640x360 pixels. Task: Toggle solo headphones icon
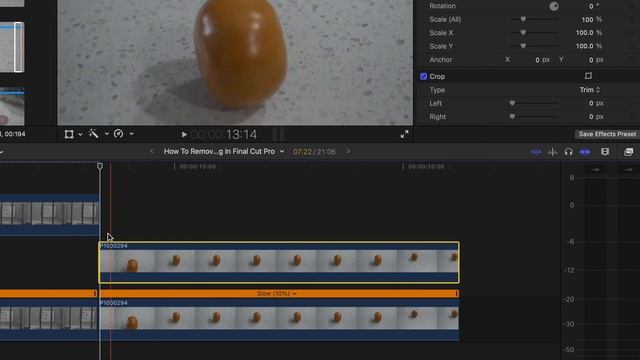click(x=569, y=152)
